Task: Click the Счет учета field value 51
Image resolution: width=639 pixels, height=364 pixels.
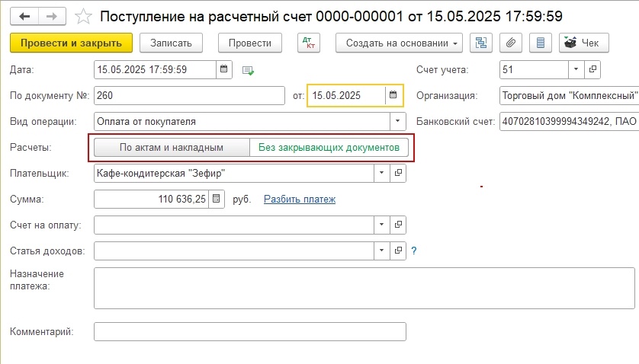Action: click(x=534, y=69)
